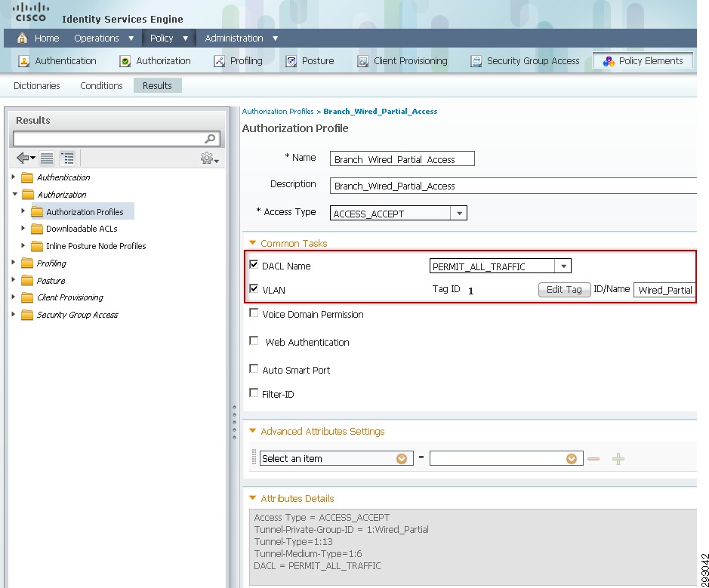Click the drag handle of the attribute row
The image size is (709, 588).
click(x=254, y=457)
